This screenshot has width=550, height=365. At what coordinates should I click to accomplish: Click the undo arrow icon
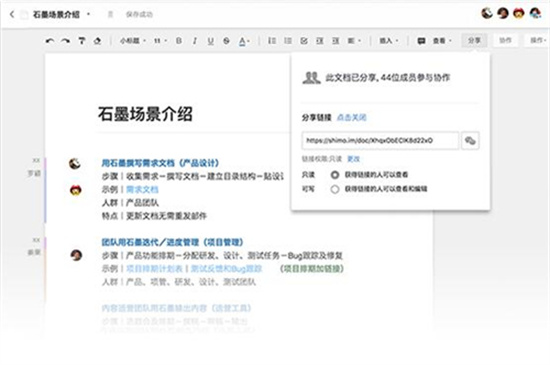[50, 41]
